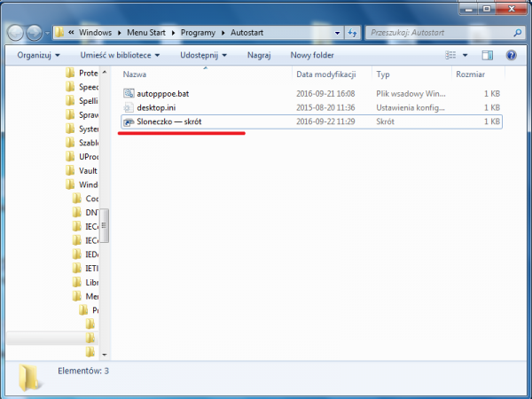Open the Libr subfolder in tree
This screenshot has width=532, height=399.
click(x=85, y=282)
